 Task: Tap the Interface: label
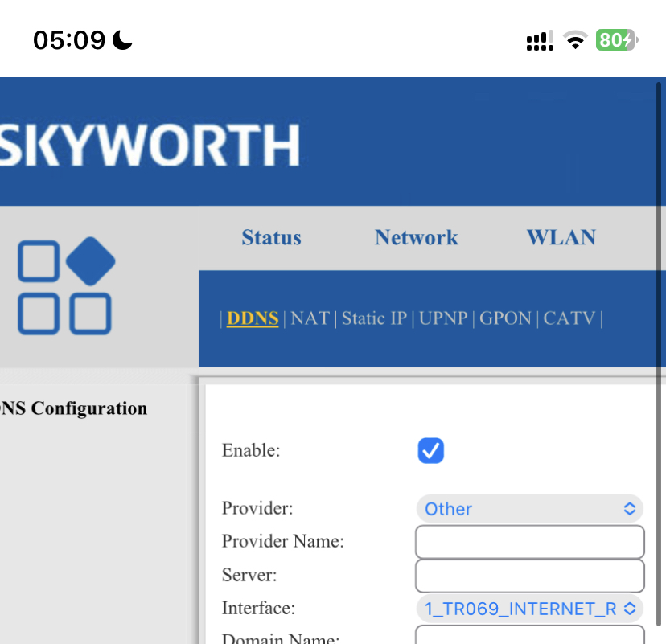258,609
